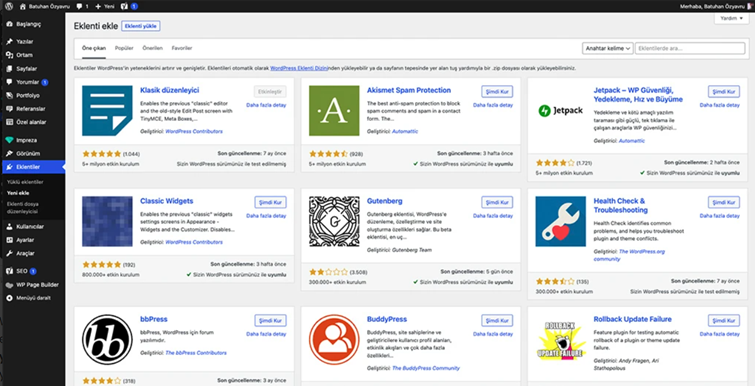Click the bbPress plugin logo
The height and width of the screenshot is (386, 755).
107,339
